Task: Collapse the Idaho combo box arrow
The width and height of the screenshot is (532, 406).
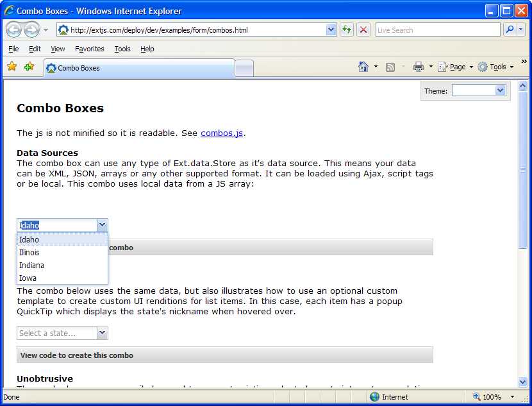Action: [x=102, y=225]
